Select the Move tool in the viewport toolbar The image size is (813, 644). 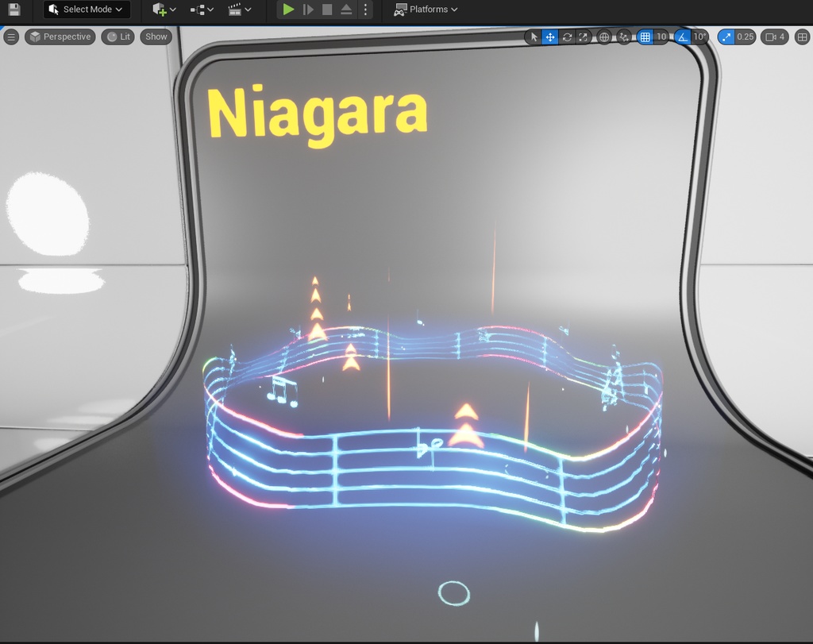coord(549,37)
